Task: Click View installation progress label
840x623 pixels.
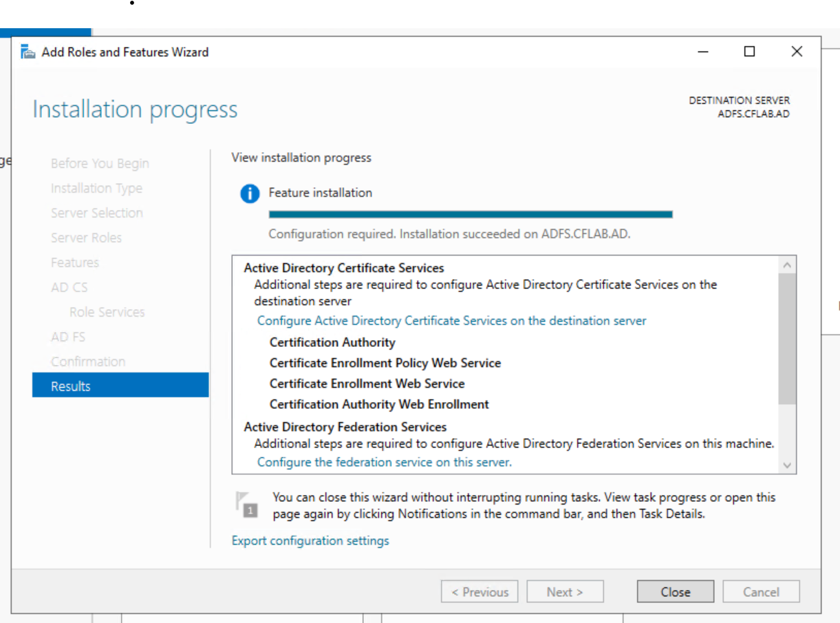Action: click(x=301, y=158)
